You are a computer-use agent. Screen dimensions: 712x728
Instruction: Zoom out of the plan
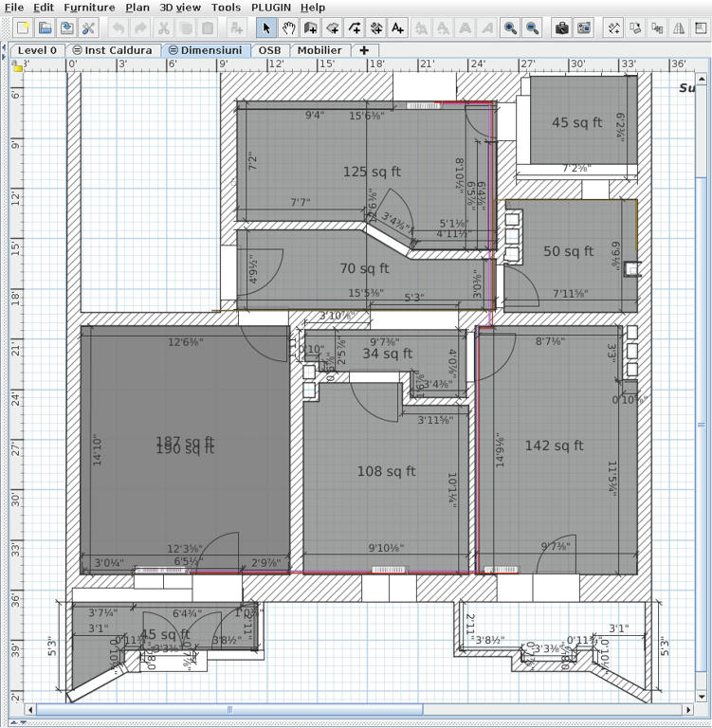pyautogui.click(x=532, y=28)
